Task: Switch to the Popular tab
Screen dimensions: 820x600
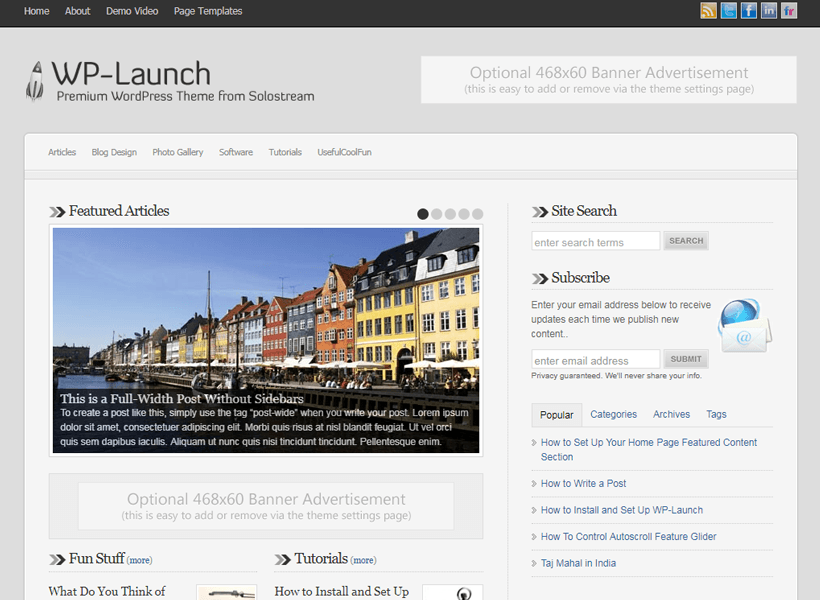Action: pos(556,415)
